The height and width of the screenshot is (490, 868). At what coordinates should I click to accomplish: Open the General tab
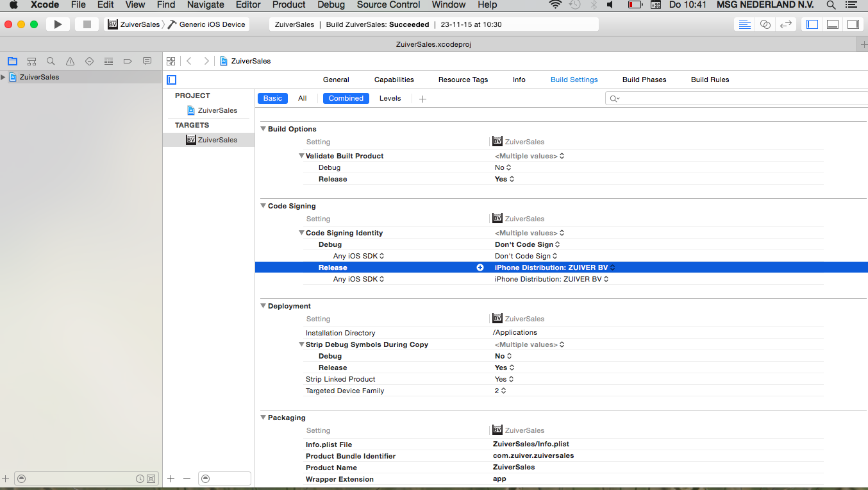336,80
